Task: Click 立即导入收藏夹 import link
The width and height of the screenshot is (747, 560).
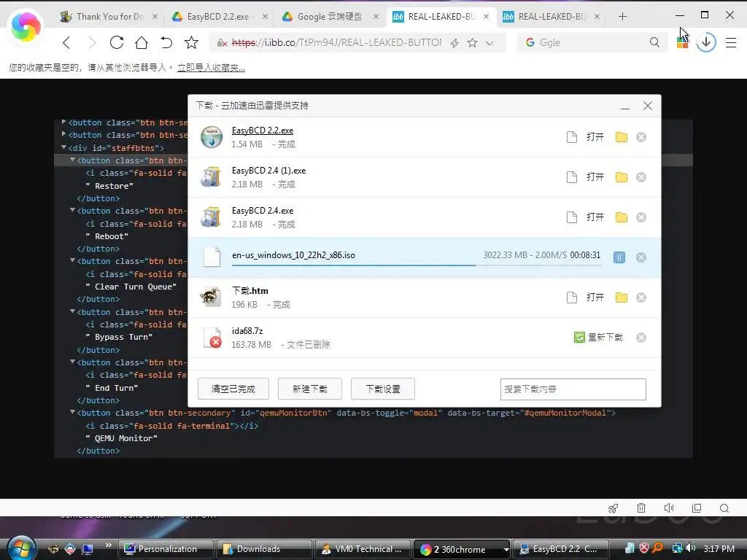Action: 211,68
